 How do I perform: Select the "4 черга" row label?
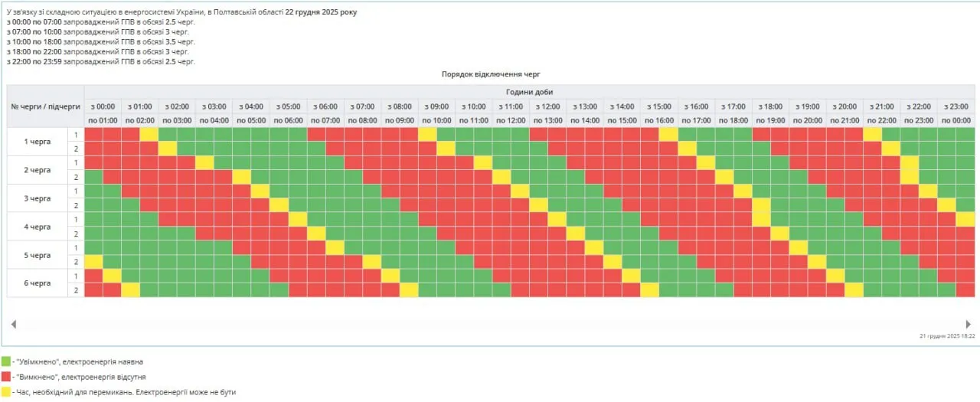37,227
